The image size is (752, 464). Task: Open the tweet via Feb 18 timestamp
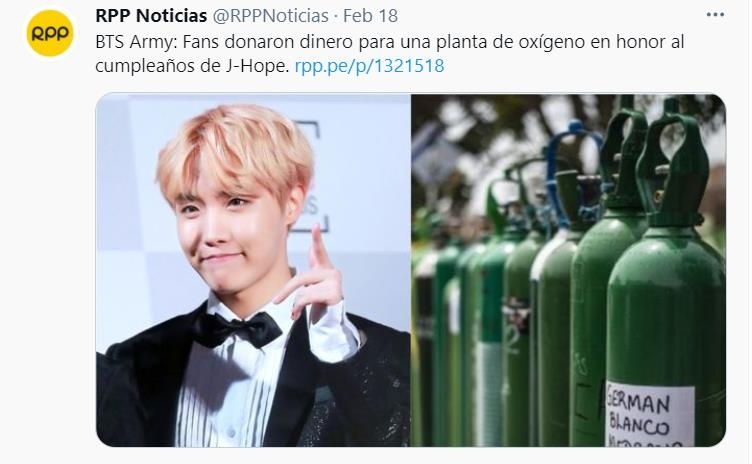tap(370, 16)
